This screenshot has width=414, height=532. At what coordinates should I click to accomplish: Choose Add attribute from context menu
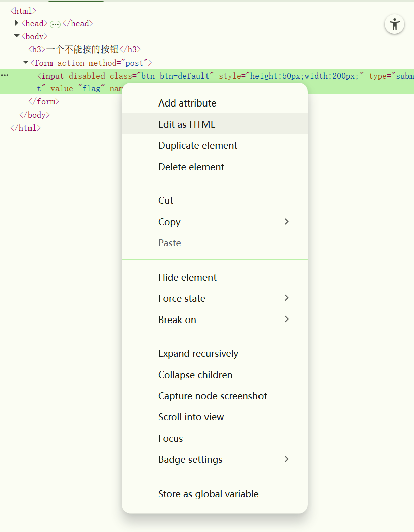pos(187,103)
